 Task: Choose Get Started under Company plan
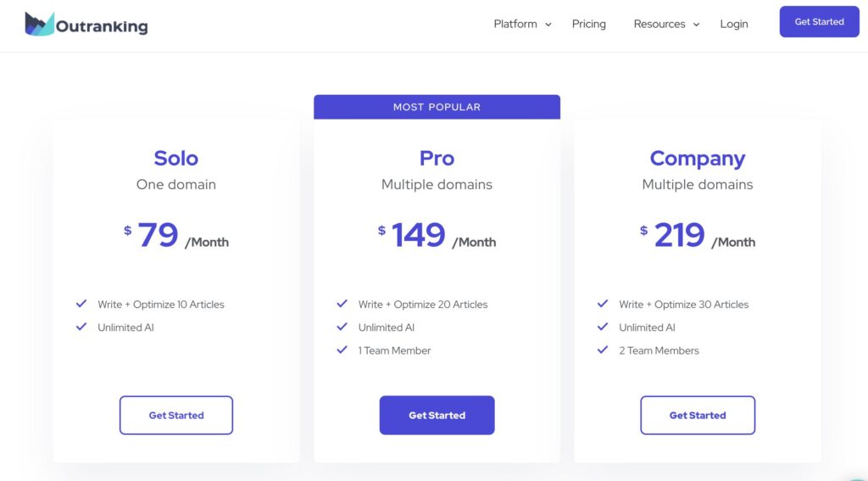[698, 415]
